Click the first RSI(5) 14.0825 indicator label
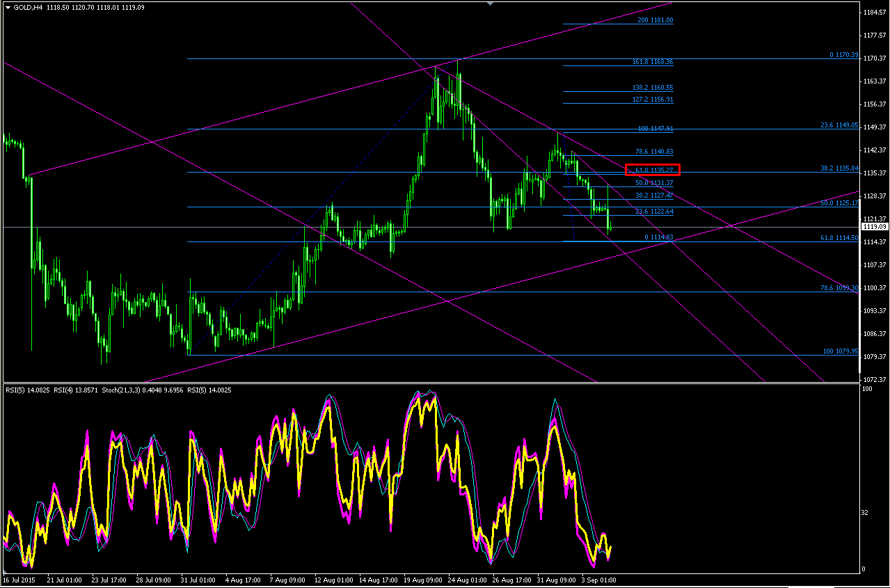This screenshot has height=588, width=890. 28,390
